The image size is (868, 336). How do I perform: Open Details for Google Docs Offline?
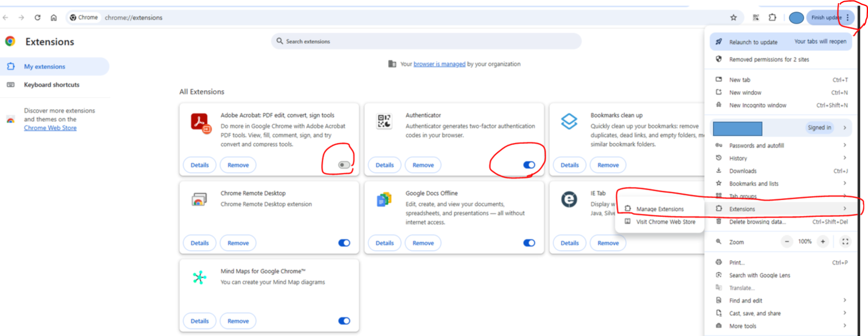pos(384,243)
